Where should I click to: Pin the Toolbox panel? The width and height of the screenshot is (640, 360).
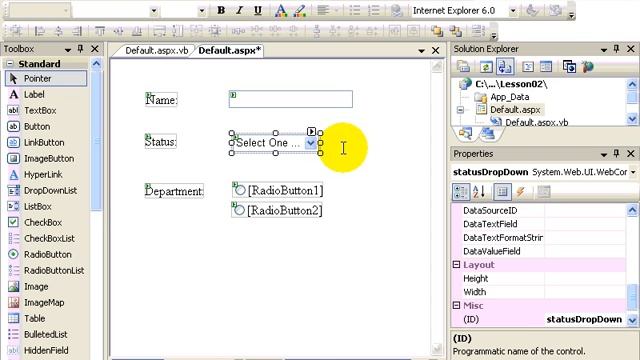(80, 49)
